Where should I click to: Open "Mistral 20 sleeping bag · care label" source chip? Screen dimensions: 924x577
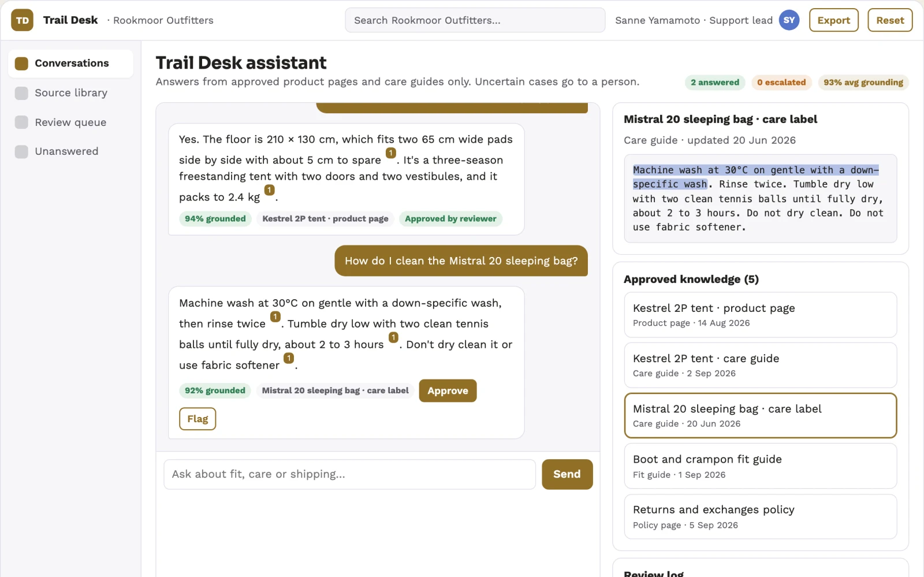(x=335, y=391)
